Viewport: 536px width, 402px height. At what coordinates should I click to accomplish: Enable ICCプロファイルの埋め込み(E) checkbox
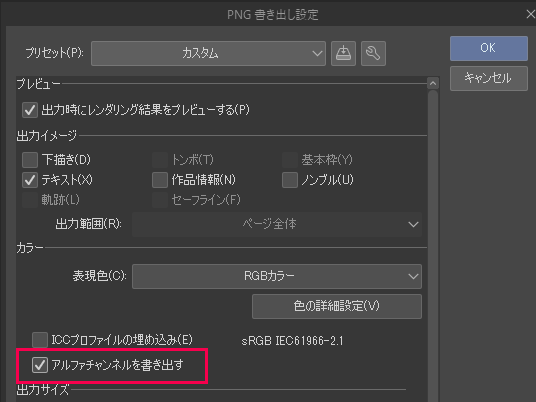click(x=40, y=340)
